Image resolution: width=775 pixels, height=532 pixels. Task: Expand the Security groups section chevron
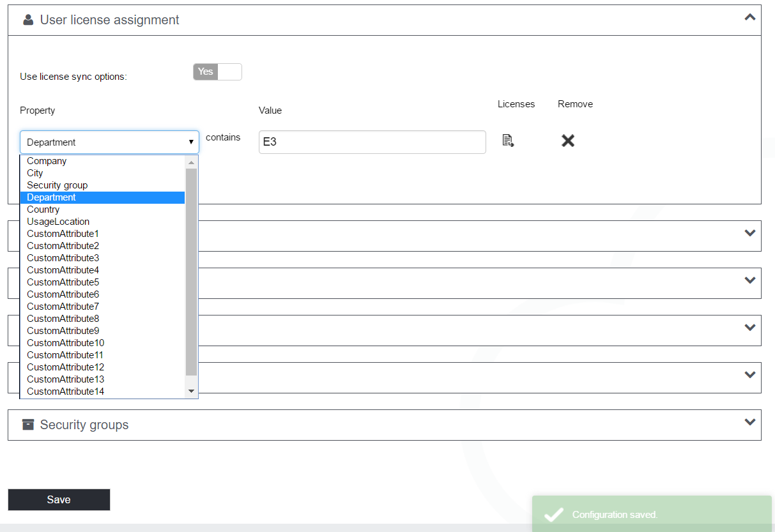(x=750, y=422)
